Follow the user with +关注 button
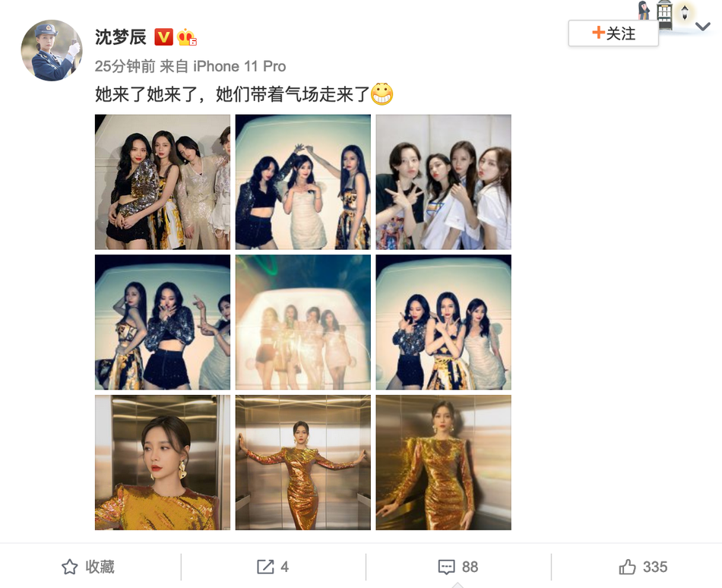Screen dimensions: 722x588 [613, 33]
